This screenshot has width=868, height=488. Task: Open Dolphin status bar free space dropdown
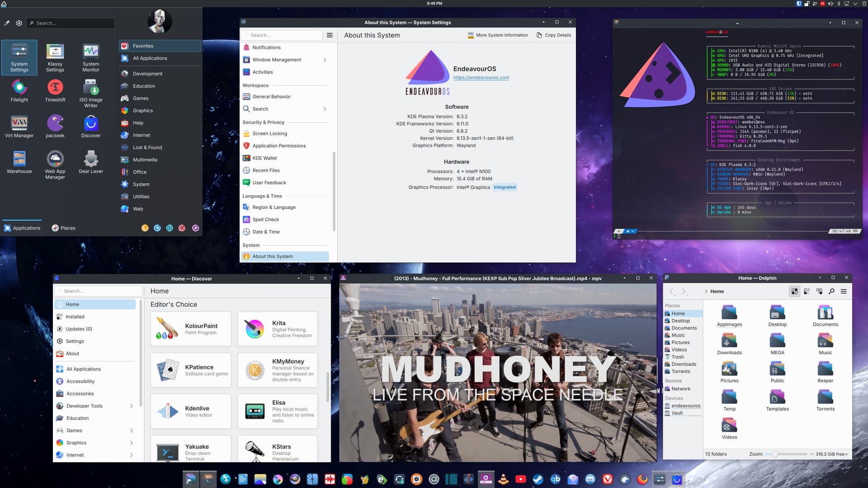(x=832, y=454)
